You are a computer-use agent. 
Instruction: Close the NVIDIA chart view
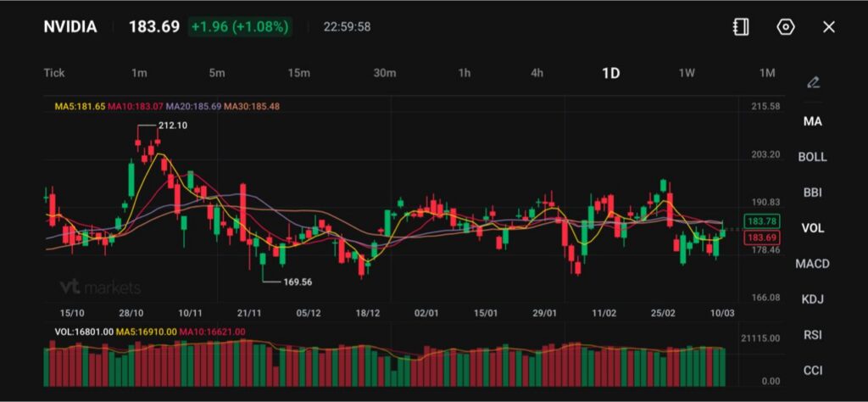click(x=829, y=27)
